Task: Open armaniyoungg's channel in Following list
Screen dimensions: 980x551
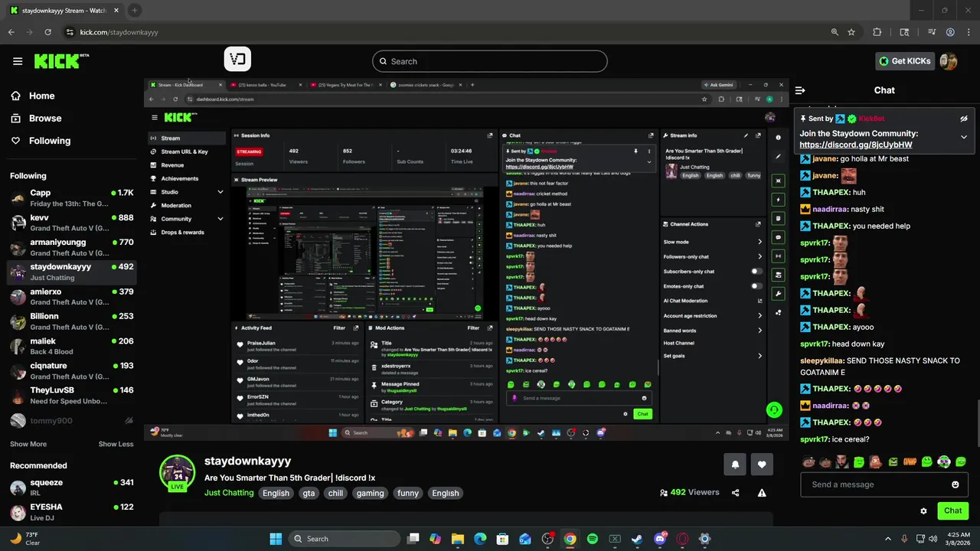Action: pos(71,247)
